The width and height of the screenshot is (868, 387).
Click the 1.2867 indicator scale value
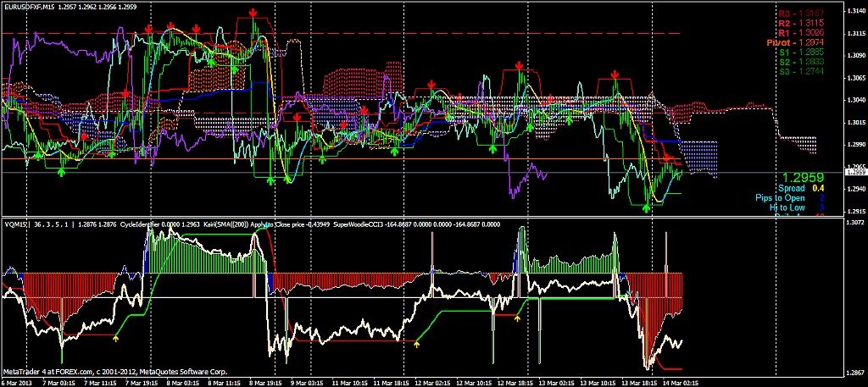pyautogui.click(x=856, y=372)
